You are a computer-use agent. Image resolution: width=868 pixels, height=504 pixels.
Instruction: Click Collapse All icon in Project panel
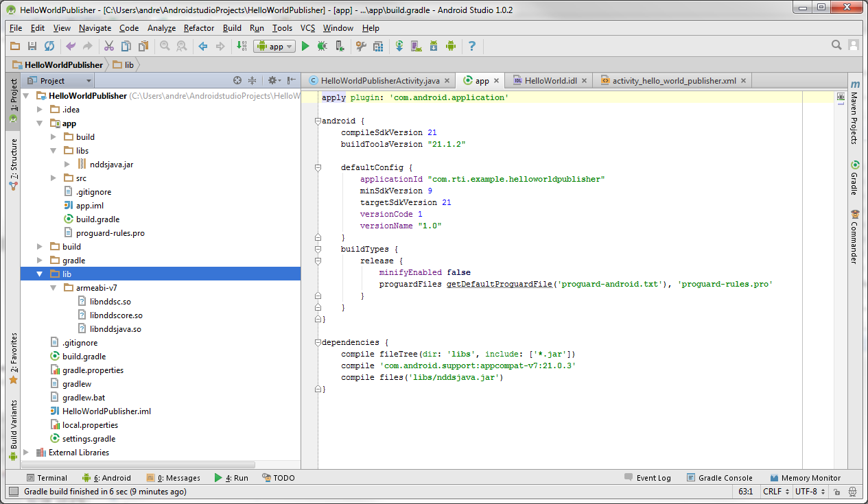tap(252, 80)
